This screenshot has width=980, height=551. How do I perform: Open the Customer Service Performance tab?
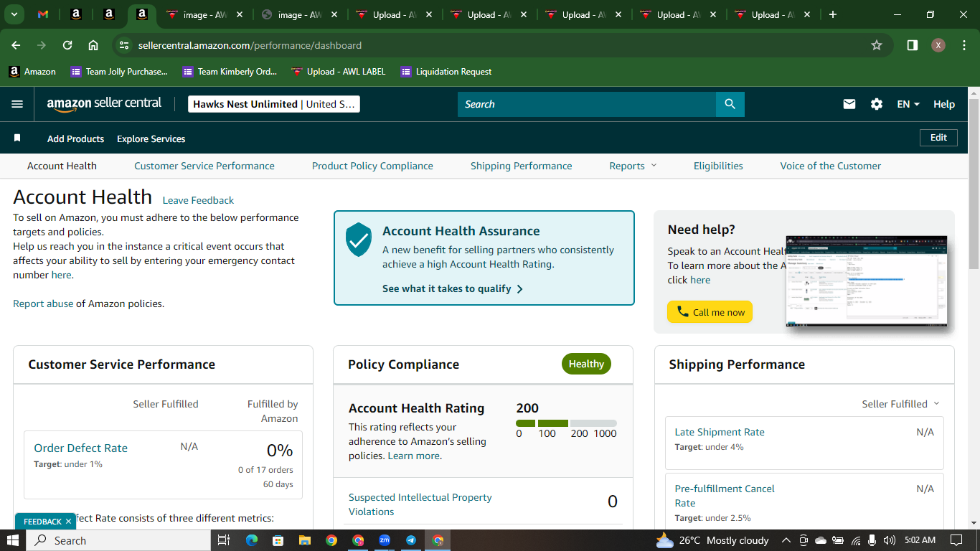(x=204, y=166)
